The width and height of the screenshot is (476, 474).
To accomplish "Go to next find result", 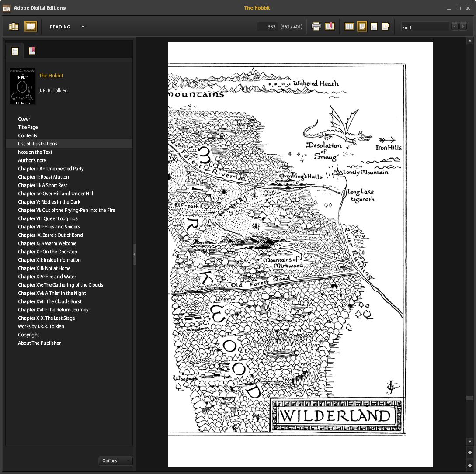I will (x=463, y=27).
